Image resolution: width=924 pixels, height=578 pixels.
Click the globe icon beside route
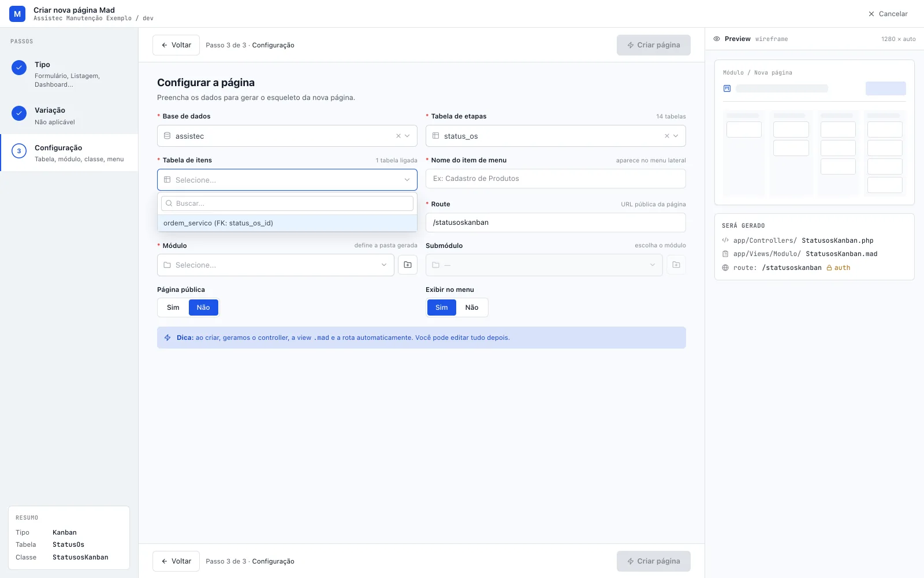[x=725, y=268]
